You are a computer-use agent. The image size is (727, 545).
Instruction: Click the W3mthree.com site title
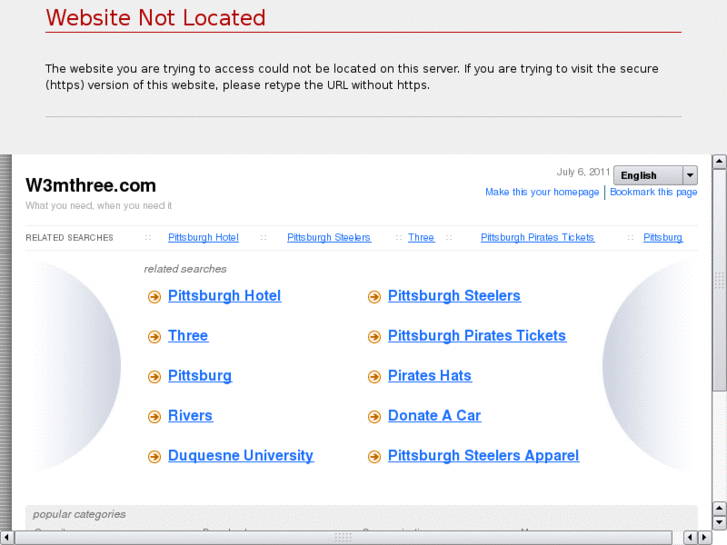[x=91, y=185]
